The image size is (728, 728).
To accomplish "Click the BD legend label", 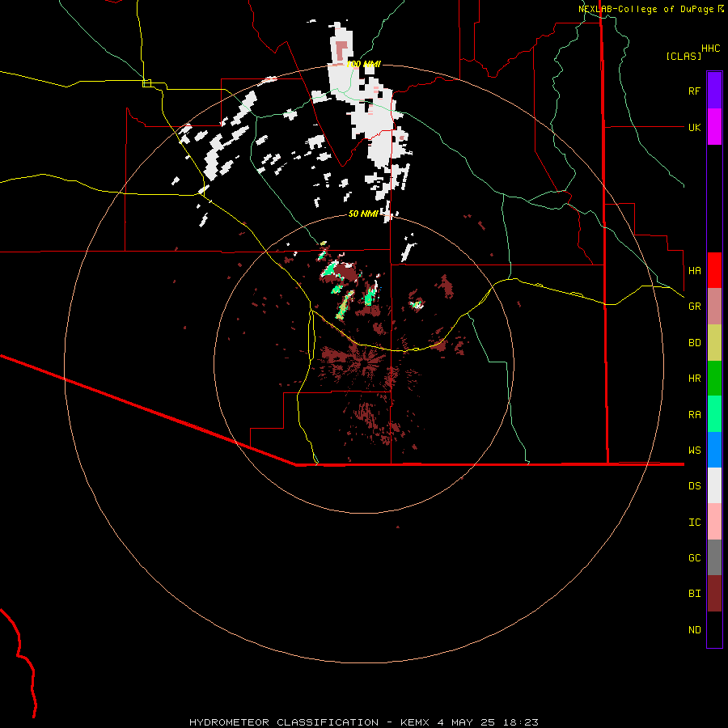I will tap(694, 343).
